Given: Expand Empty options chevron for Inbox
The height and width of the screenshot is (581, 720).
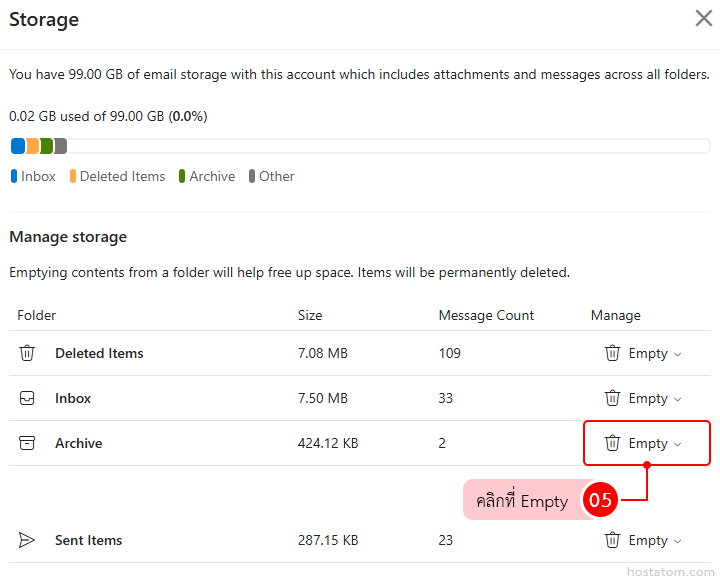Looking at the screenshot, I should tap(677, 399).
